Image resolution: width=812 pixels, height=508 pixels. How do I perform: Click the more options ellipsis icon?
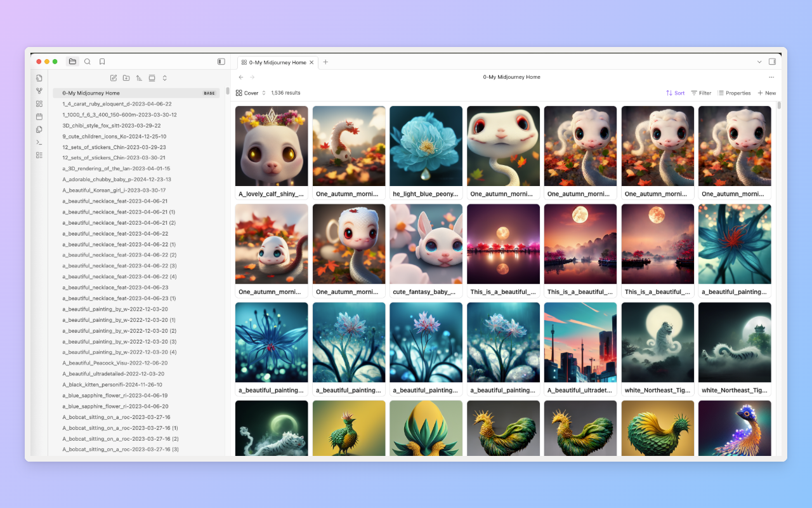click(771, 77)
